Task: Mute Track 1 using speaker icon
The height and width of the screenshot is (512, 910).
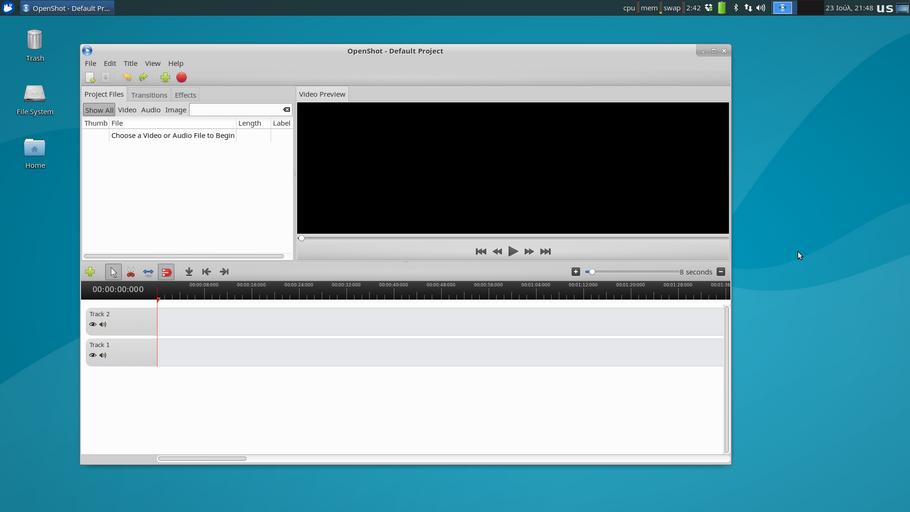Action: 103,355
